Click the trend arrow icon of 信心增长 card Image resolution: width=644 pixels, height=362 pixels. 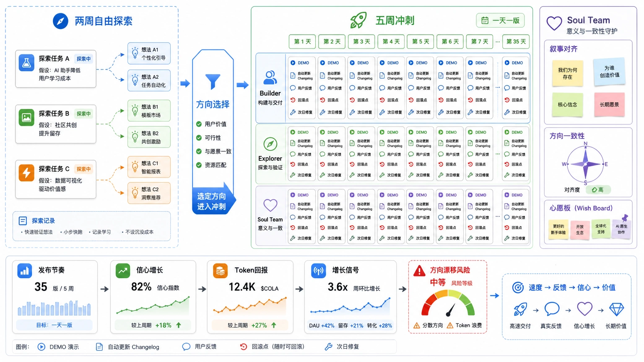coord(123,271)
